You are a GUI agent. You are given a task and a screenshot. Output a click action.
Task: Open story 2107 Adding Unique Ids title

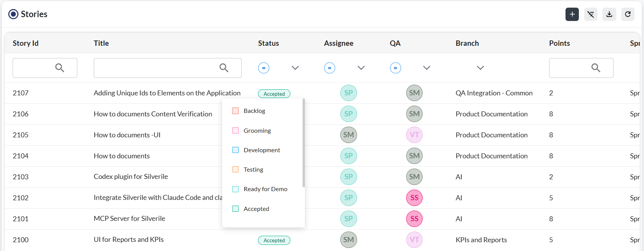[x=167, y=93]
